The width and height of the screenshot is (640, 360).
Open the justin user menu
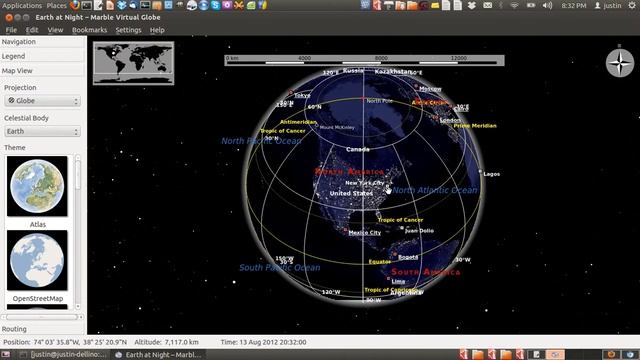pos(608,5)
